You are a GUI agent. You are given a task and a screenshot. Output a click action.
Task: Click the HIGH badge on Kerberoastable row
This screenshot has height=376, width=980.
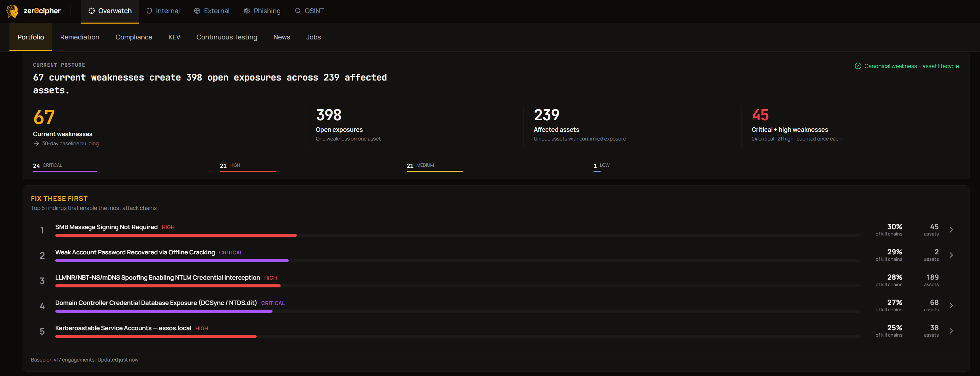click(x=202, y=328)
